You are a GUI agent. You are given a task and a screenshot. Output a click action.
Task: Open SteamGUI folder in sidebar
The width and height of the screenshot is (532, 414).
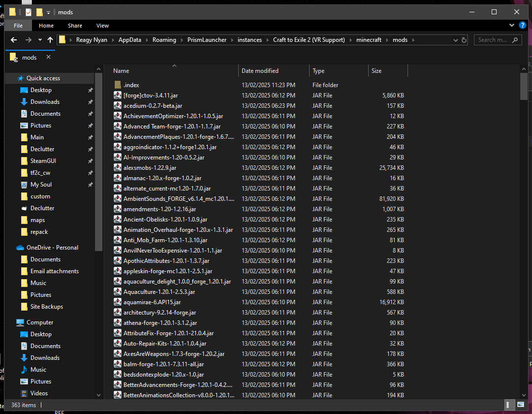pyautogui.click(x=43, y=161)
